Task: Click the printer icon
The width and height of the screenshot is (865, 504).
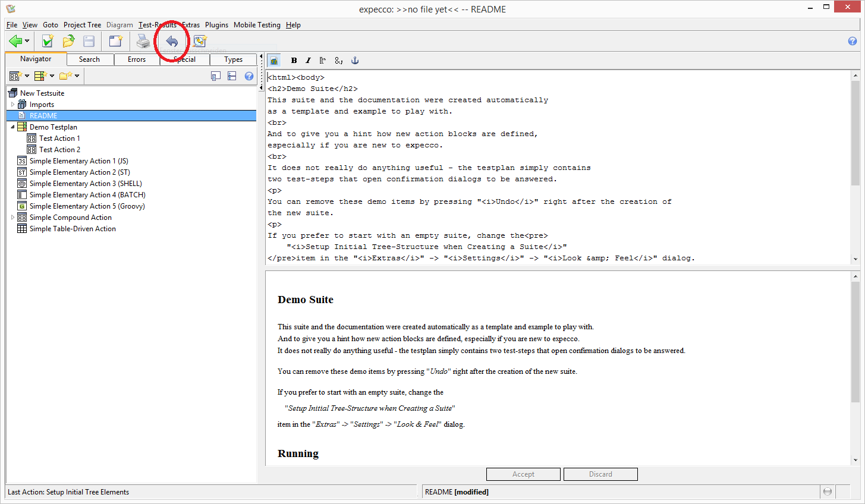Action: pos(143,41)
